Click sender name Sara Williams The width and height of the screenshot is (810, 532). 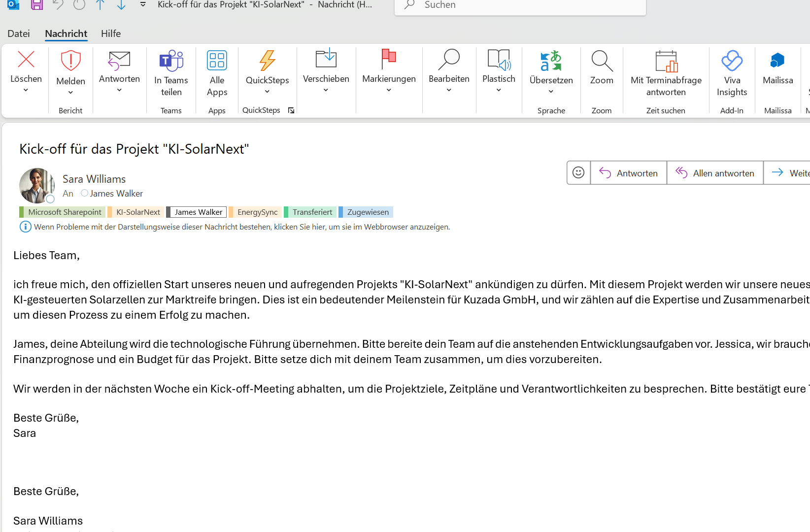pyautogui.click(x=94, y=179)
